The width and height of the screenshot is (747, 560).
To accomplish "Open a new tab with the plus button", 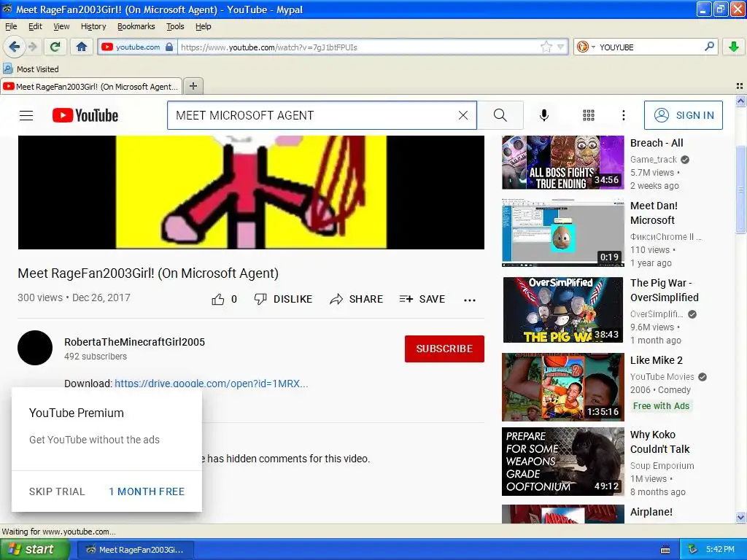I will 193,86.
